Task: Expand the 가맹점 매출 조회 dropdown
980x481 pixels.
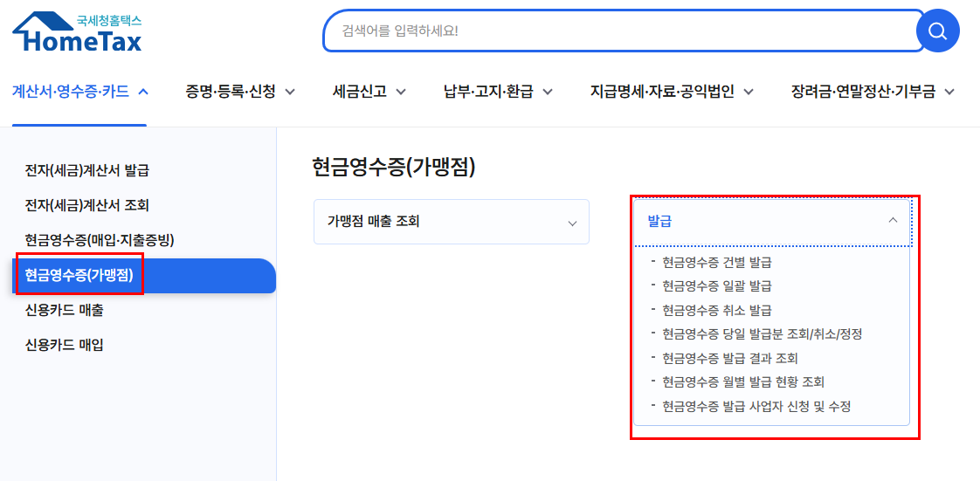Action: 452,222
